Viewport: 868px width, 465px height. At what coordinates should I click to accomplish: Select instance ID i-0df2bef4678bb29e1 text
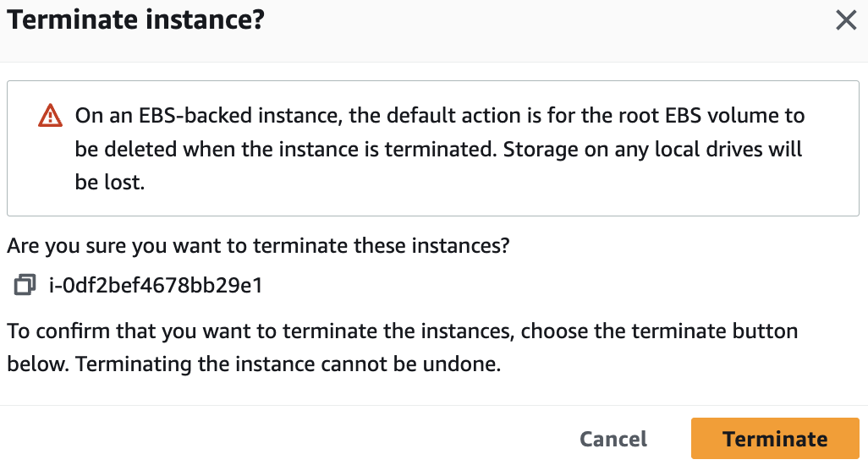pos(156,285)
